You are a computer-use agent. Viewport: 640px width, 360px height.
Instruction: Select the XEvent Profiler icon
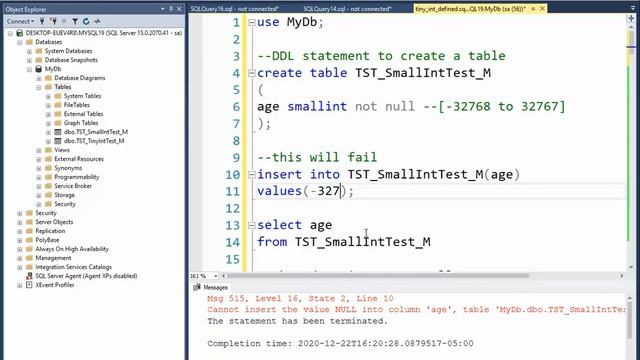(29, 285)
